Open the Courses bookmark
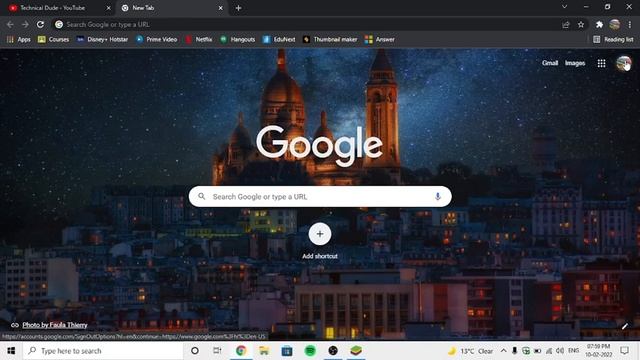The height and width of the screenshot is (360, 640). point(53,39)
